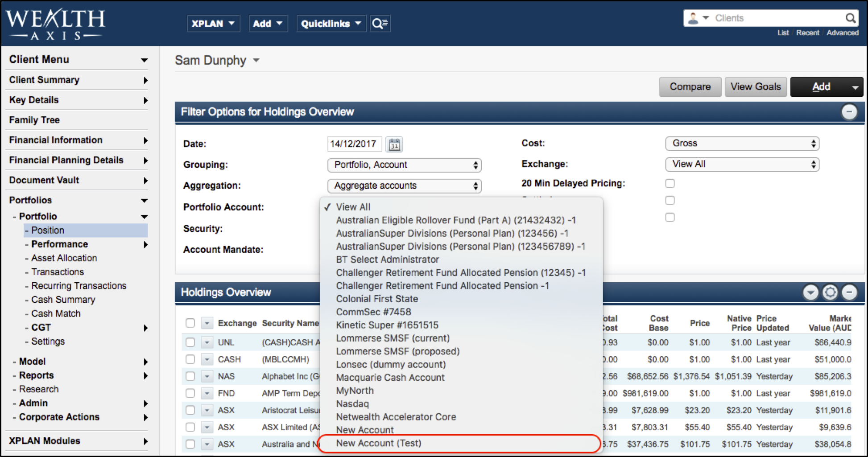This screenshot has height=457, width=868.
Task: Open the Sam Dunphy client dropdown
Action: 256,61
